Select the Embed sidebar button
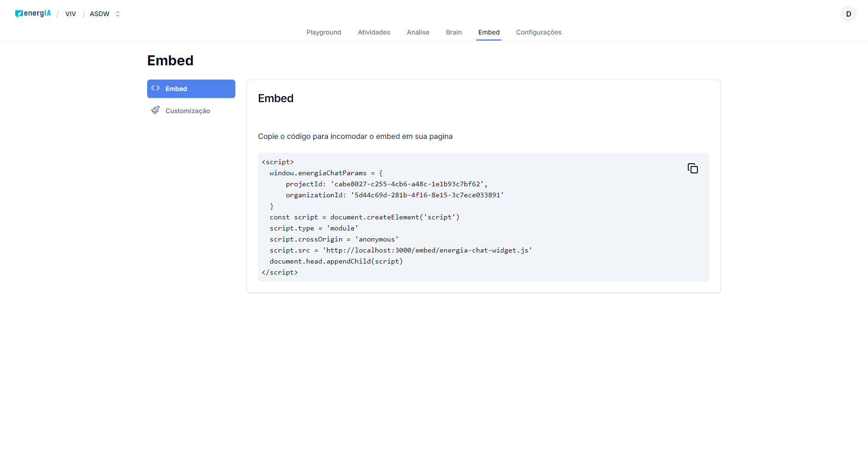Screen dimensions: 868x453 tap(191, 89)
